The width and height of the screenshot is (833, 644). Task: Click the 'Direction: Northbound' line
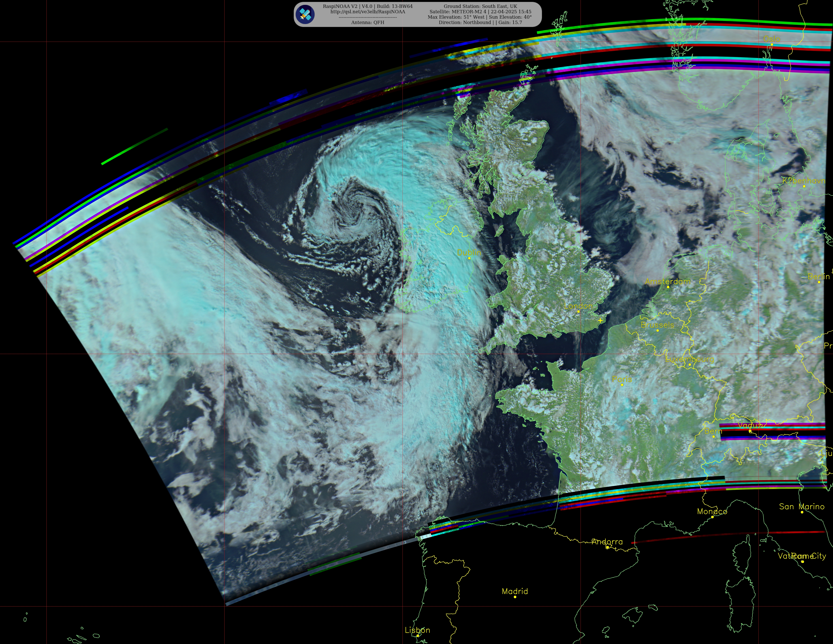click(480, 22)
